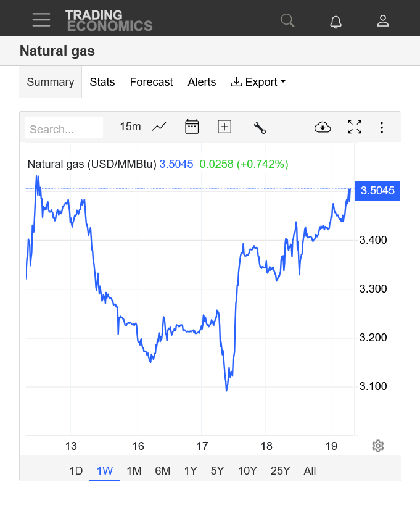Open the Alerts tab
The width and height of the screenshot is (420, 524).
(x=202, y=82)
